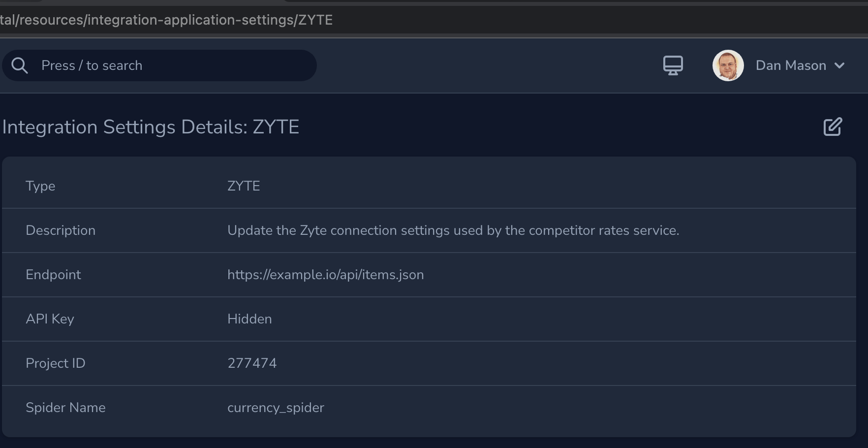Click the search icon inside the search bar
This screenshot has width=868, height=448.
(20, 65)
